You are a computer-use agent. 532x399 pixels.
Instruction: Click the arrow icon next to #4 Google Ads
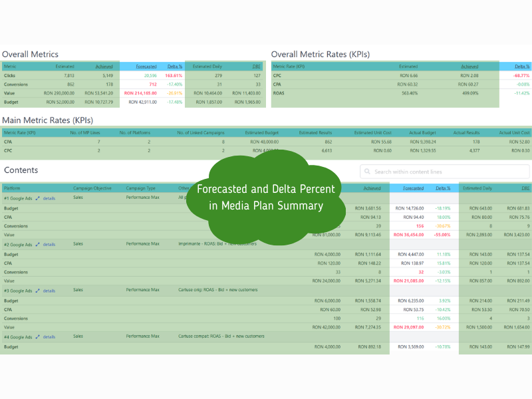37,336
